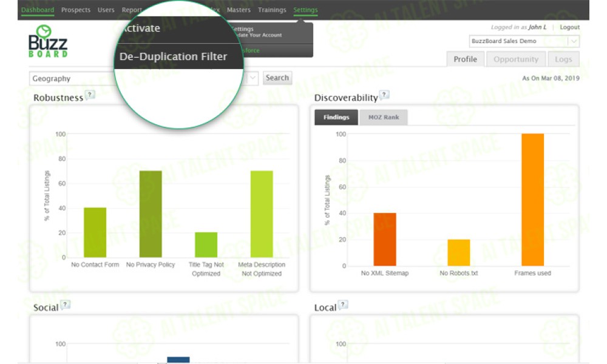607x364 pixels.
Task: Click the 'No XML Sitemap' axis label
Action: pyautogui.click(x=385, y=273)
